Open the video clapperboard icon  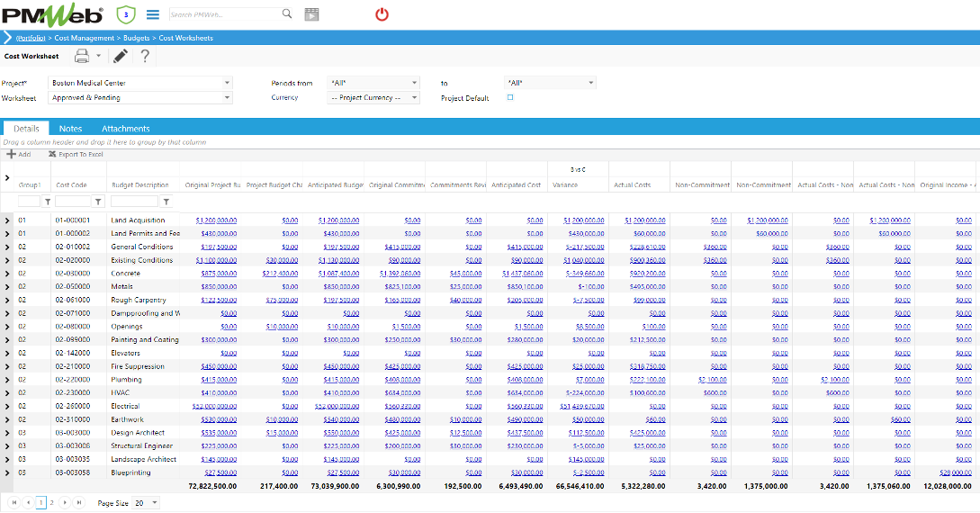pyautogui.click(x=312, y=14)
